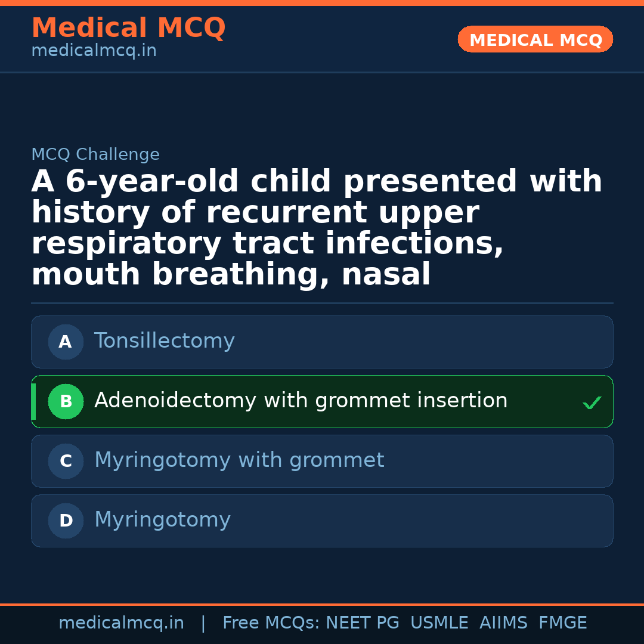Click the letter C circle badge

(x=66, y=462)
